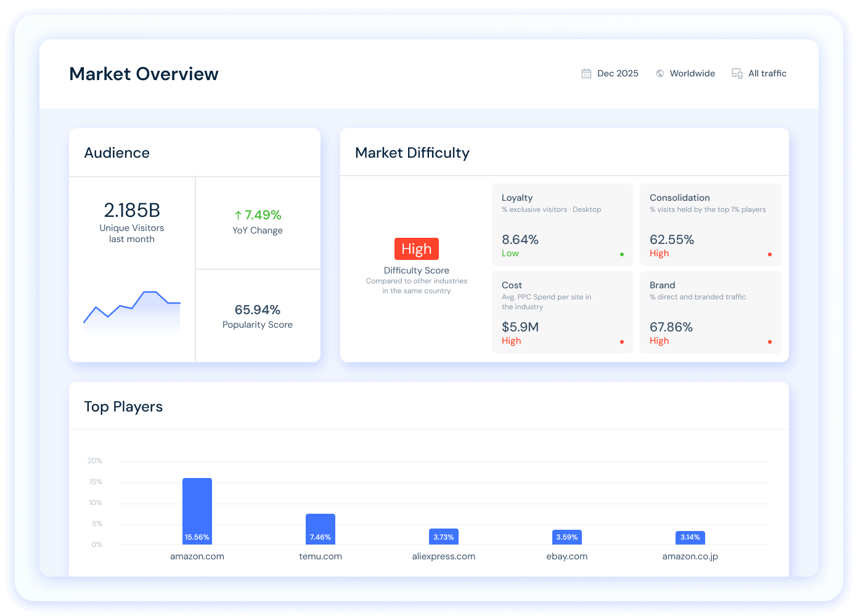Select the amazon.co.jp label
This screenshot has height=616, width=858.
[x=689, y=556]
